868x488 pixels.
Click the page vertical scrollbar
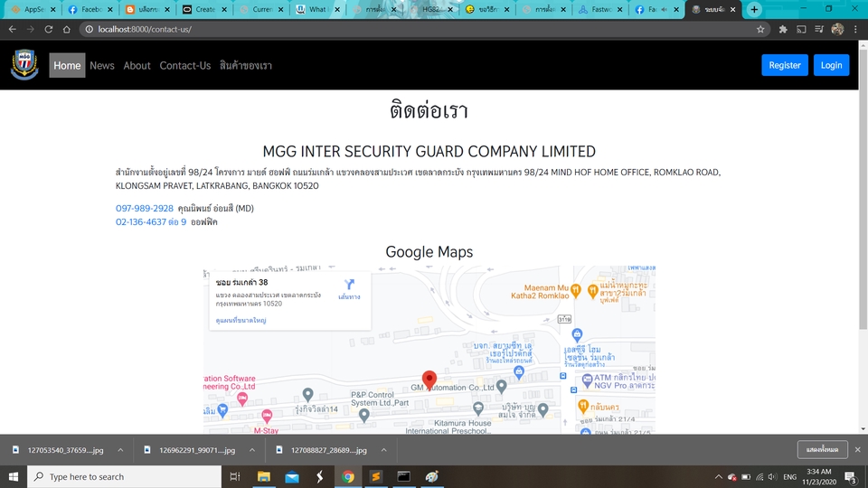point(863,188)
